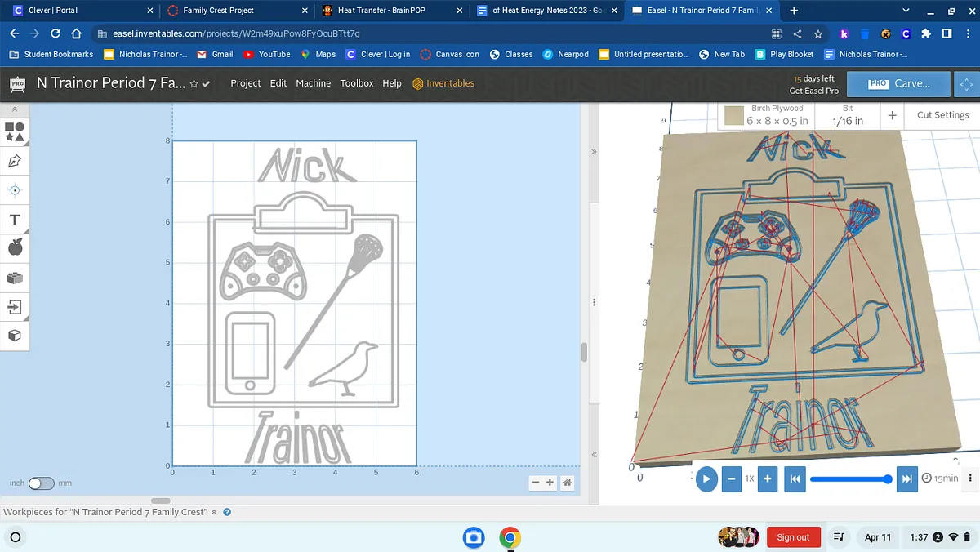Image resolution: width=980 pixels, height=552 pixels.
Task: Open the Apps brick icon
Action: (x=15, y=278)
